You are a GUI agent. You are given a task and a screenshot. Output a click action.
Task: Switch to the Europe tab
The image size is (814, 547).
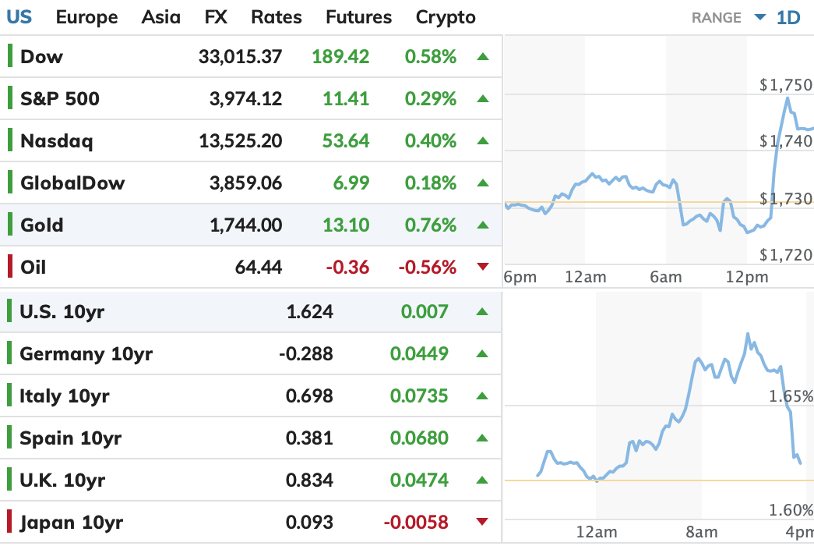(86, 17)
